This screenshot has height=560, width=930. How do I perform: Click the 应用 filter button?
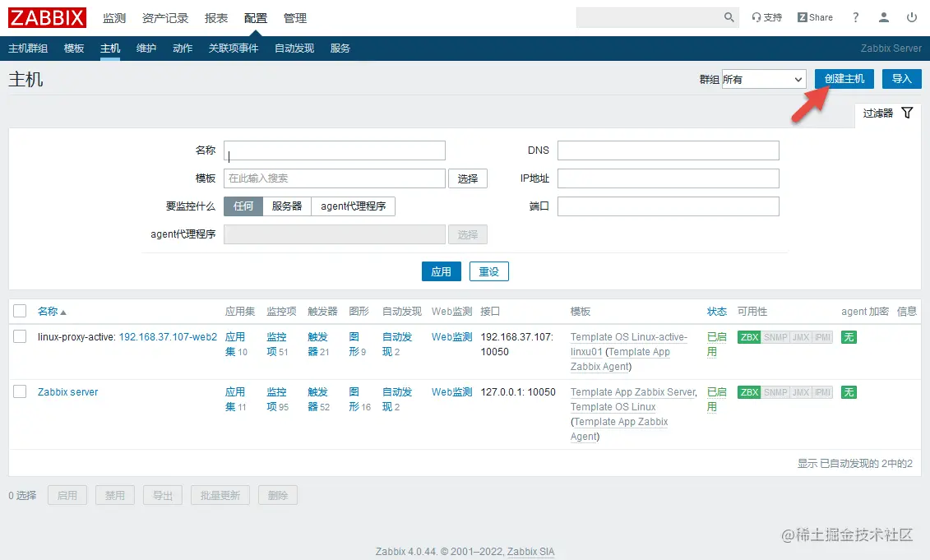(442, 271)
